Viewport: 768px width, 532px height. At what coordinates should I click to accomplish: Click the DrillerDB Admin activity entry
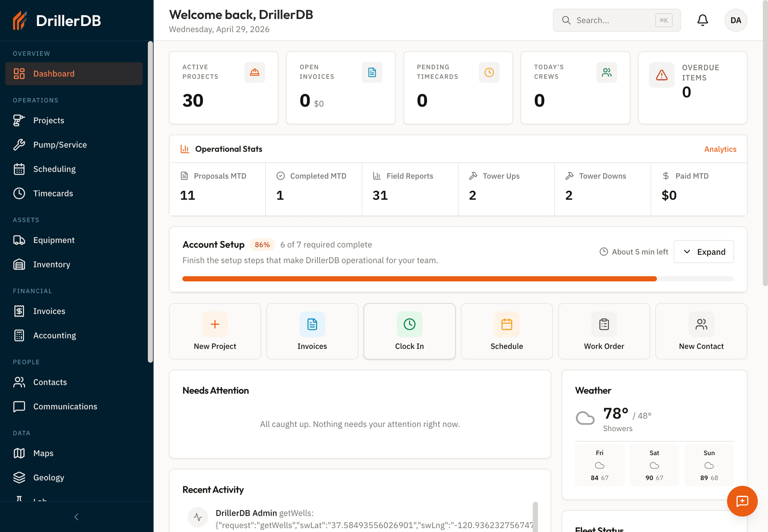tap(360, 519)
